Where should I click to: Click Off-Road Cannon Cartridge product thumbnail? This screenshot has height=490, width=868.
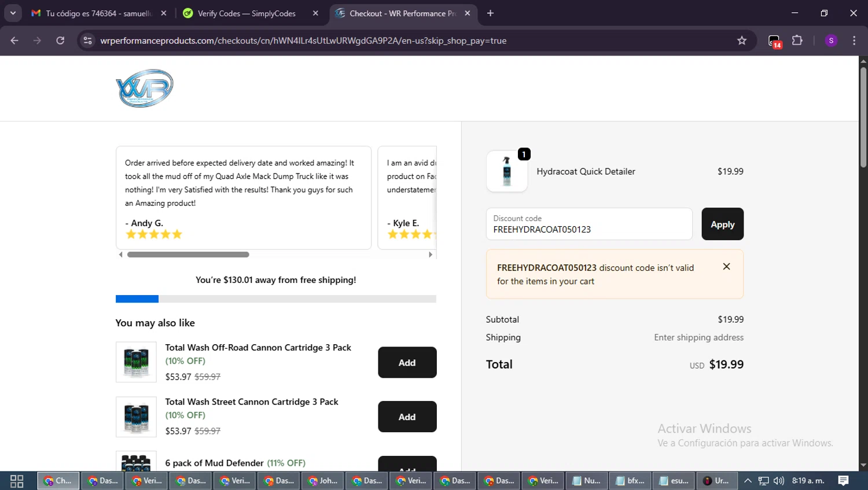[136, 362]
